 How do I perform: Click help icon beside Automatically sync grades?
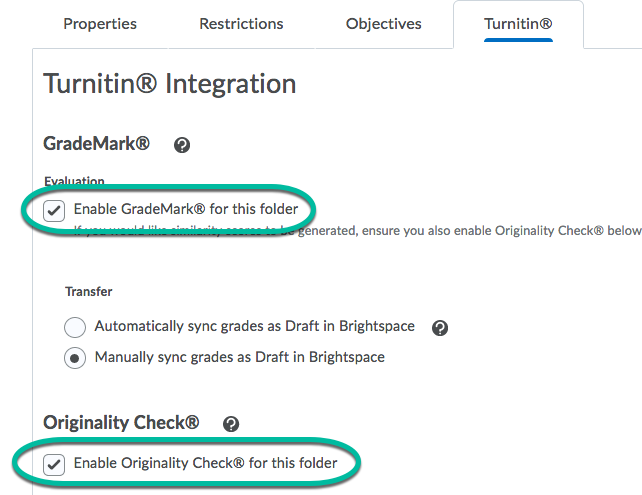(x=440, y=328)
